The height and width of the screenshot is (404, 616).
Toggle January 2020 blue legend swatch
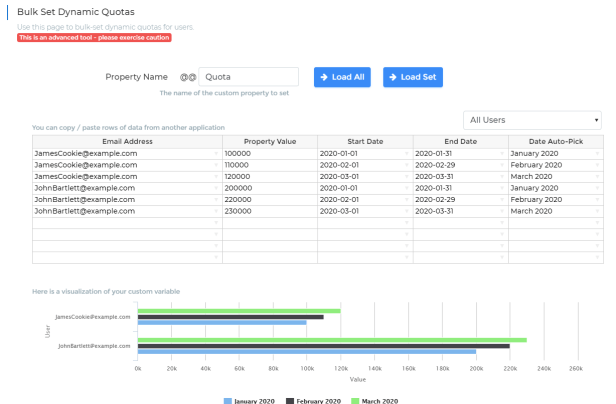(x=226, y=400)
